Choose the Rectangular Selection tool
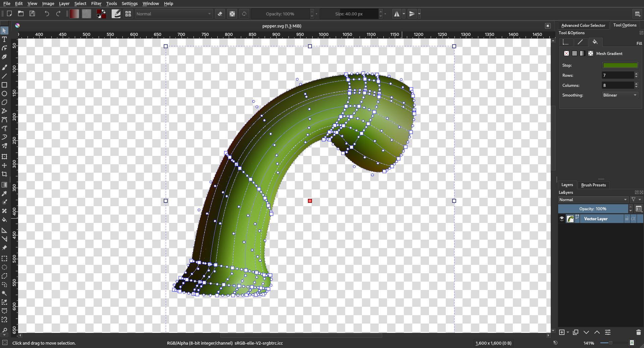Viewport: 644px width, 348px height. point(4,258)
